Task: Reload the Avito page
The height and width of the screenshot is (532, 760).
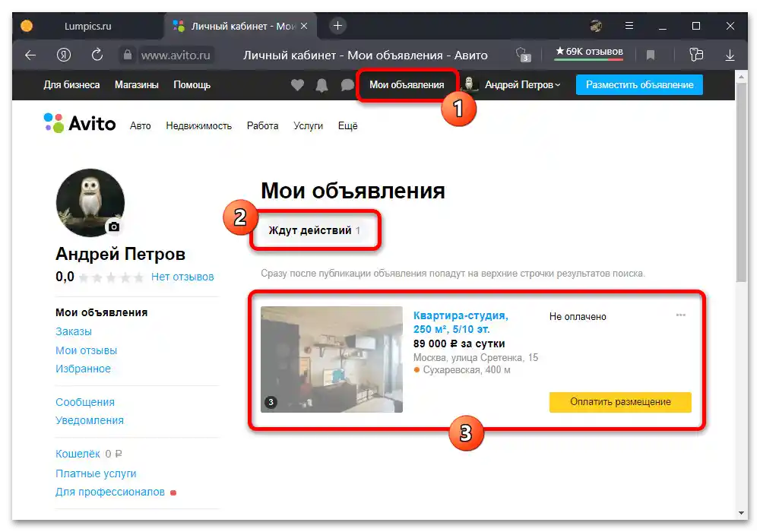Action: pyautogui.click(x=97, y=55)
